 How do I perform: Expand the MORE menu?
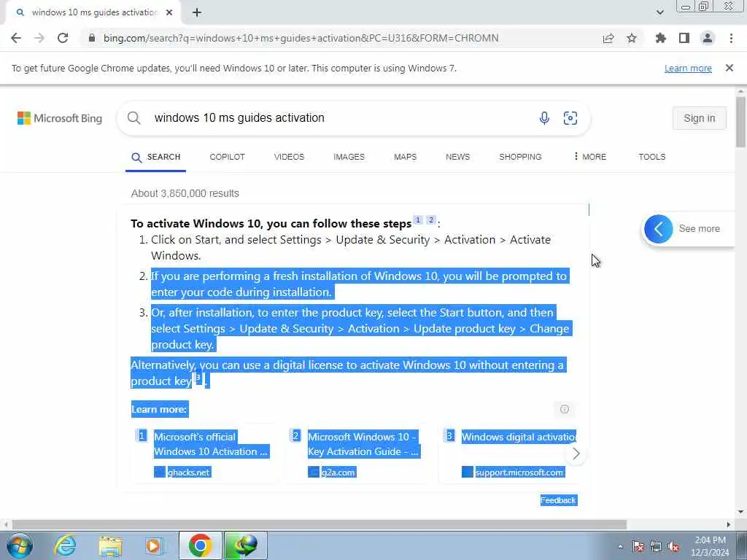[x=589, y=157]
